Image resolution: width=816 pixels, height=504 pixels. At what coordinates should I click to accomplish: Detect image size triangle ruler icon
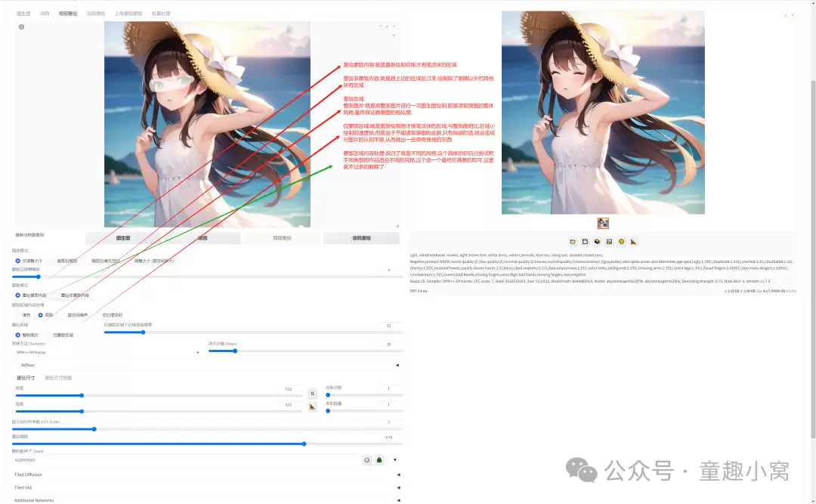coord(312,407)
